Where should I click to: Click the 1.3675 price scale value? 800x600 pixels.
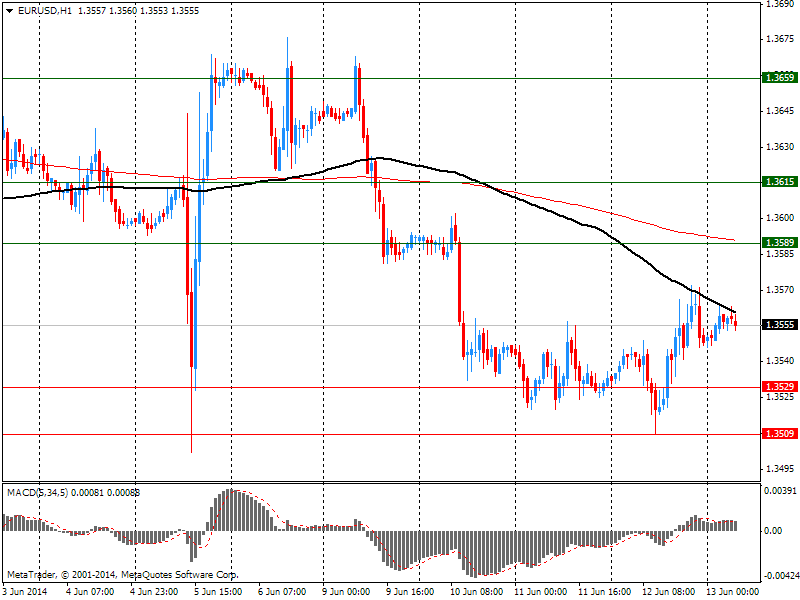[781, 39]
